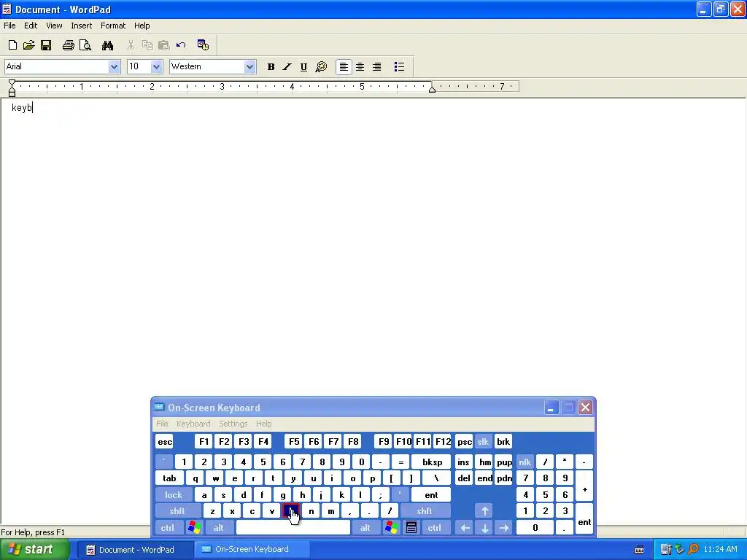Screen dimensions: 747x560
Task: Click the letter o key
Action: pos(352,478)
